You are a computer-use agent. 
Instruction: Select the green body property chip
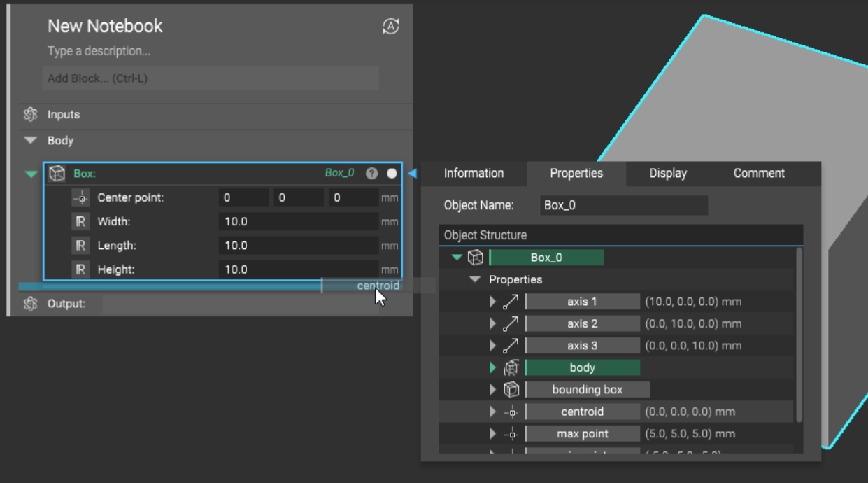[582, 367]
